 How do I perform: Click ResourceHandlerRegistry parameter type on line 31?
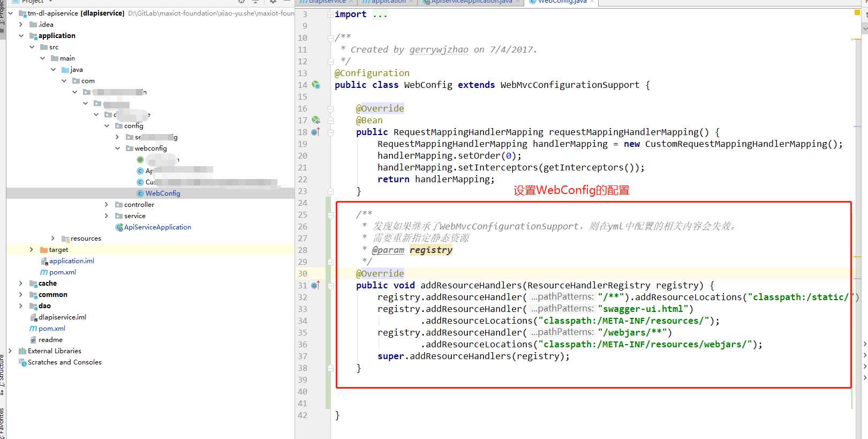tap(589, 285)
